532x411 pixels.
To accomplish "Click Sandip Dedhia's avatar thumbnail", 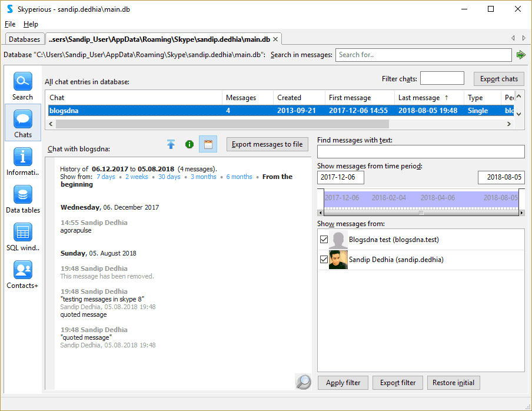I will (338, 260).
